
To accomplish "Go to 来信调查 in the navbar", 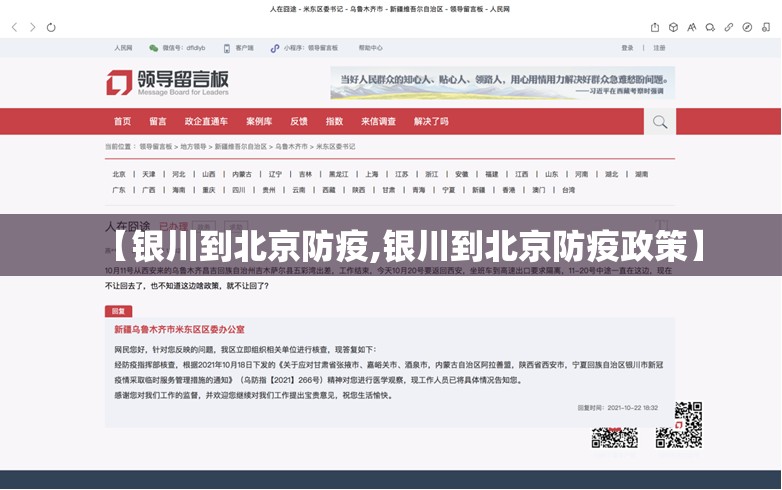I will pyautogui.click(x=378, y=122).
